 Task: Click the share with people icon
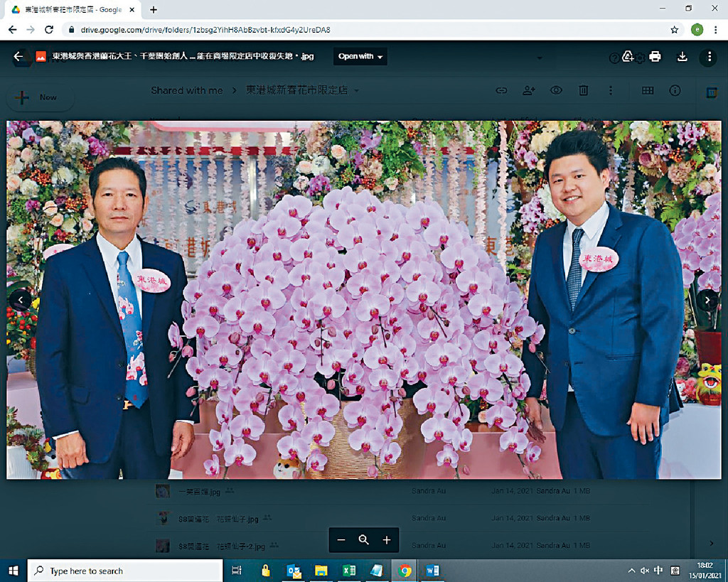(x=529, y=90)
